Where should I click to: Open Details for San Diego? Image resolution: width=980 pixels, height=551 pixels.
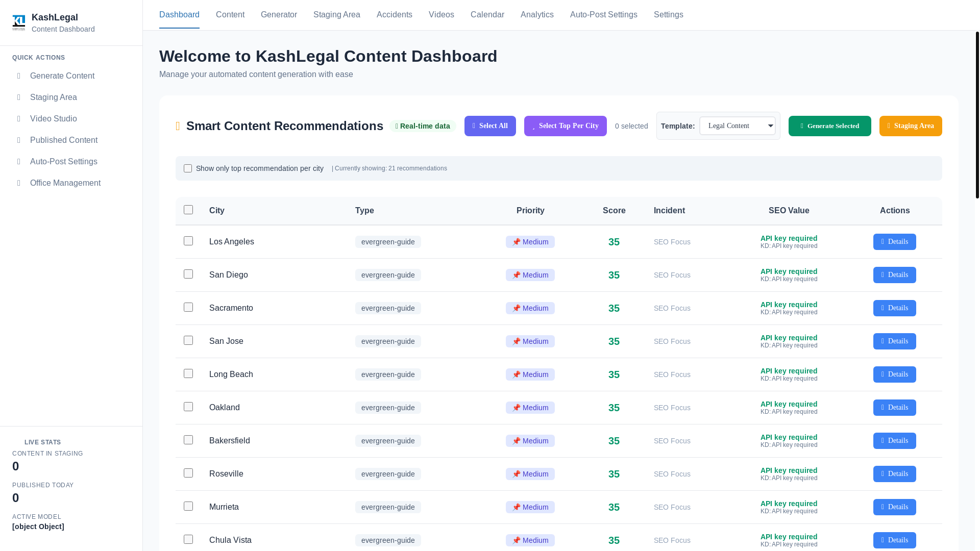coord(895,275)
